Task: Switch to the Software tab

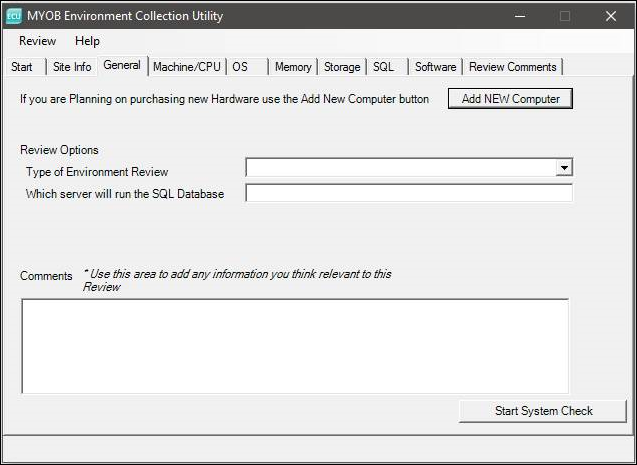Action: click(x=435, y=67)
